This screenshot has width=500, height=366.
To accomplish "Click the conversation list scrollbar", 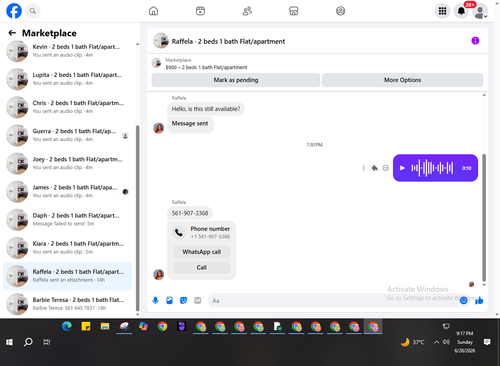I will 137,218.
